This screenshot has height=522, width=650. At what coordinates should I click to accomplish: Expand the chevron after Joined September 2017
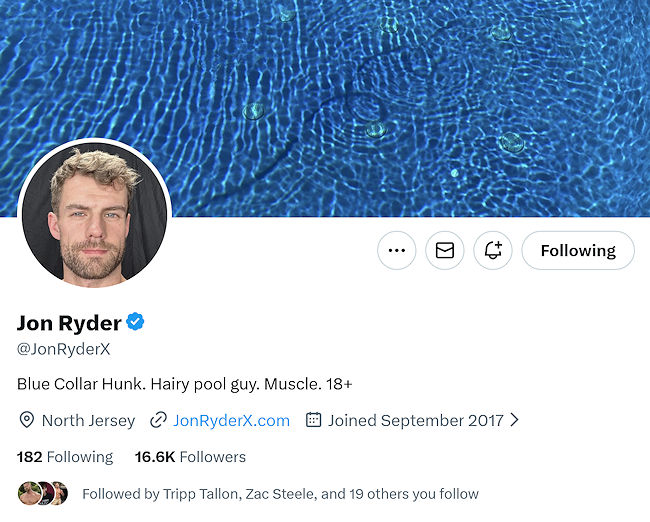coord(515,420)
